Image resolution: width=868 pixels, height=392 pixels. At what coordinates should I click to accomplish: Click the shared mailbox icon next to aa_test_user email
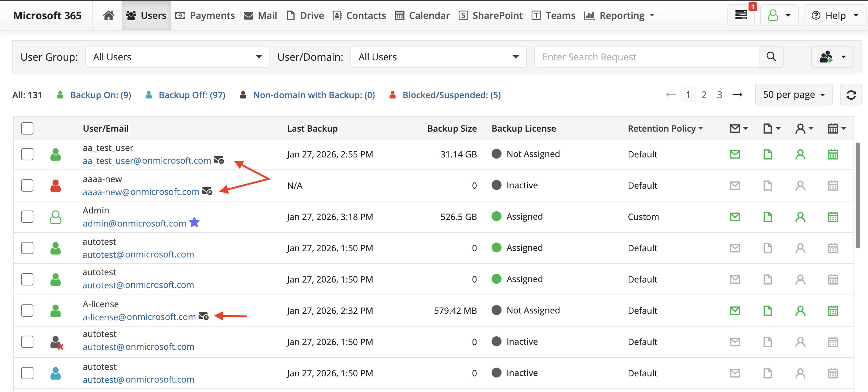coord(219,160)
